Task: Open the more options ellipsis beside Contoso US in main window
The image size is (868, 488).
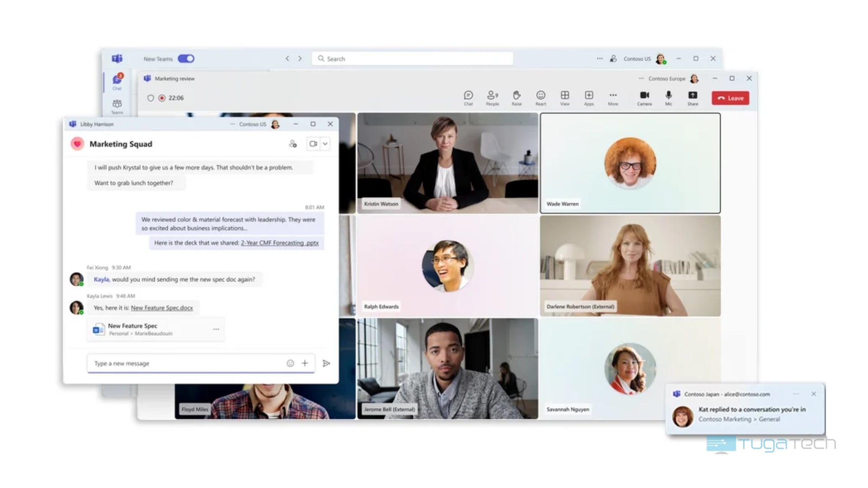Action: (599, 59)
